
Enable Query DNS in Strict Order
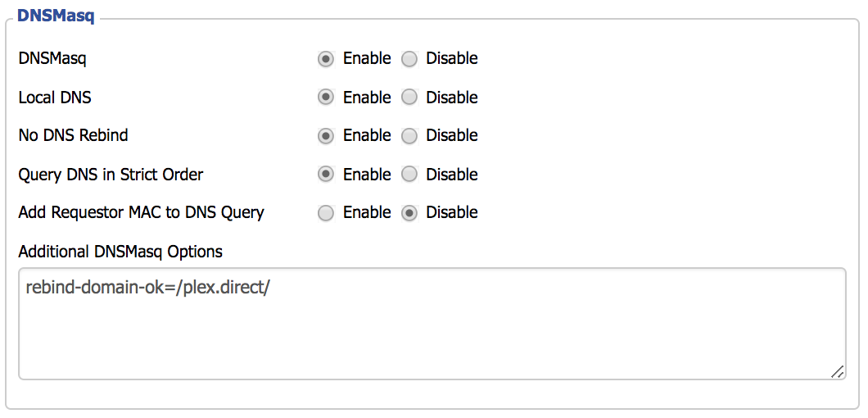[x=326, y=175]
